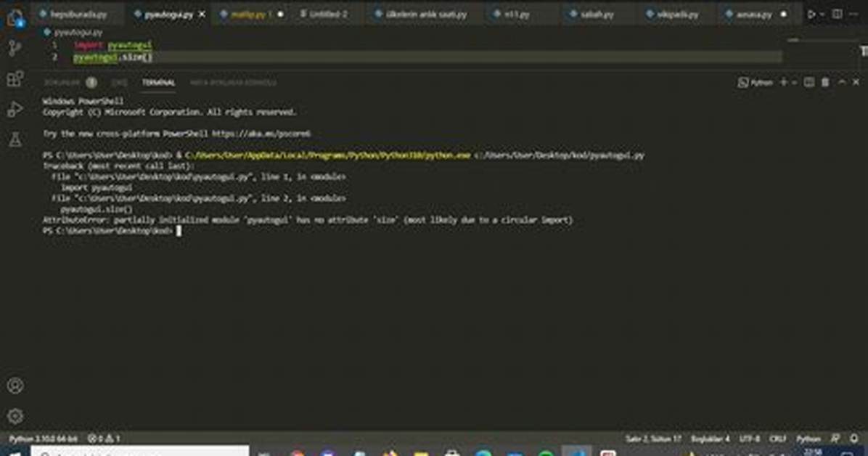The image size is (868, 456).
Task: Click Satır 2, Sütun 17 cursor position
Action: [653, 439]
